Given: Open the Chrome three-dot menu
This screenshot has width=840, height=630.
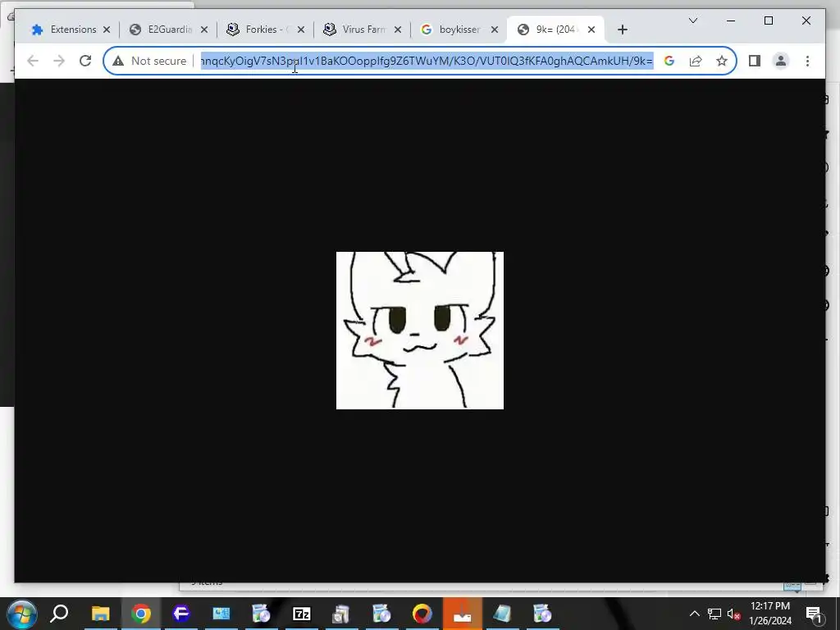Looking at the screenshot, I should click(807, 61).
